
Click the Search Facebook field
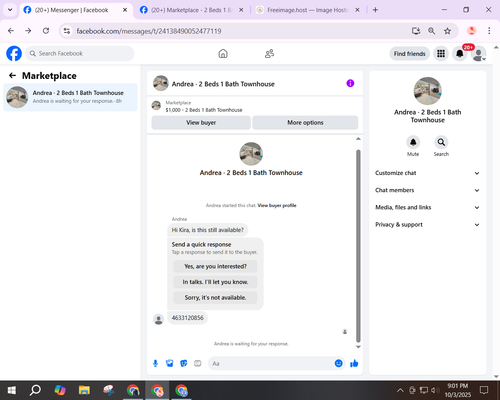[x=80, y=53]
